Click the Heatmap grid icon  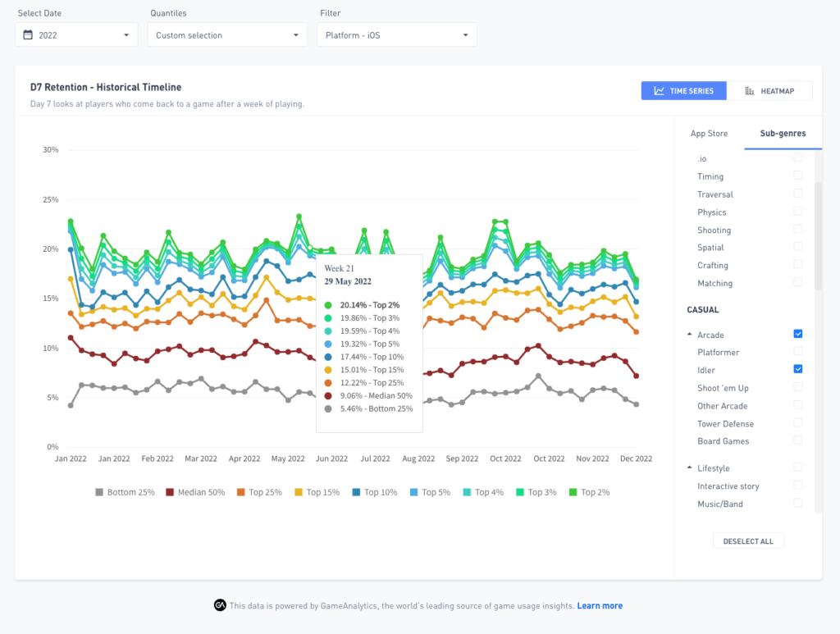[750, 91]
